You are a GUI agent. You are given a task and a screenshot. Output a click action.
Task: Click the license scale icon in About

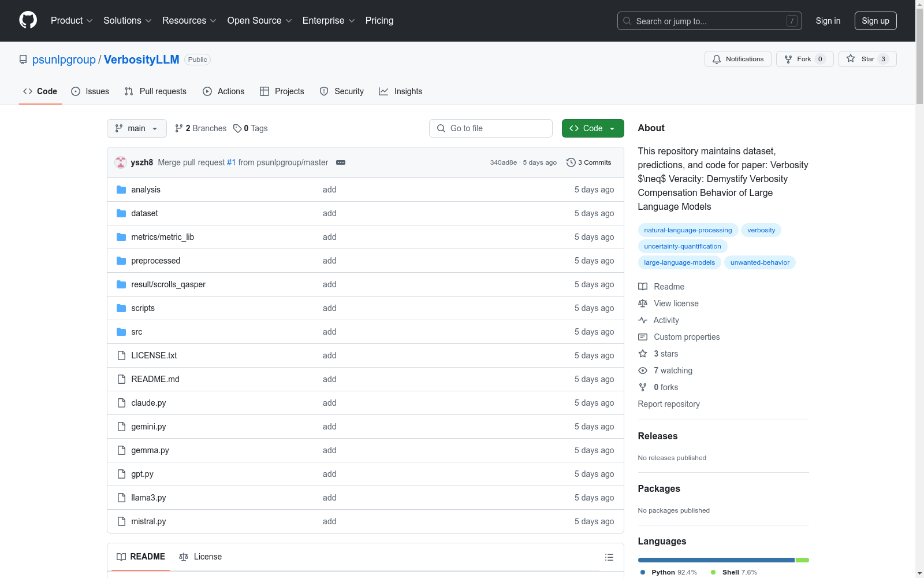(x=643, y=303)
